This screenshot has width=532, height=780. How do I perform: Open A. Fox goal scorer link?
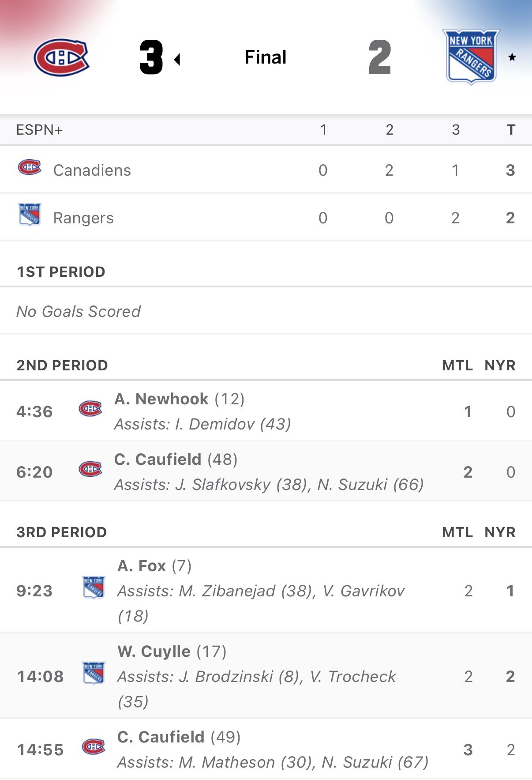pos(142,566)
